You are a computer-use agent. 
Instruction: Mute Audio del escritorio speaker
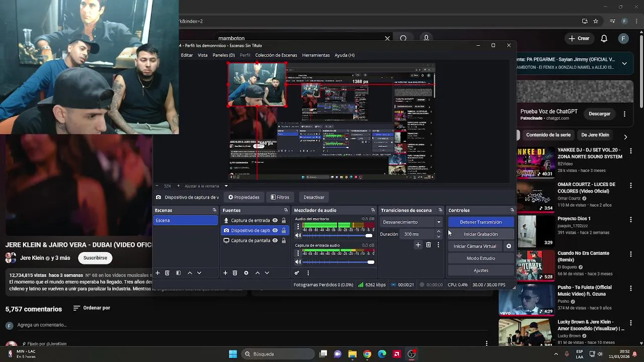[x=298, y=236]
